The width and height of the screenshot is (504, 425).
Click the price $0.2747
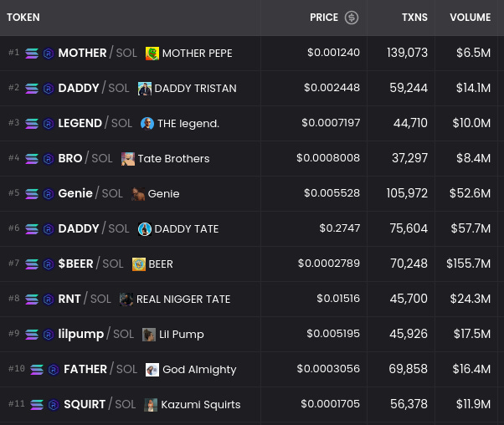click(x=339, y=228)
